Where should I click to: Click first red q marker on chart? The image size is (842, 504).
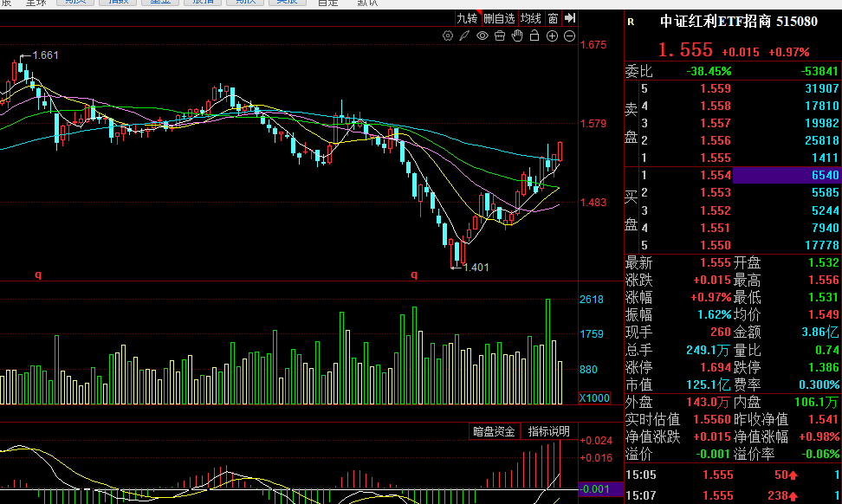click(38, 275)
